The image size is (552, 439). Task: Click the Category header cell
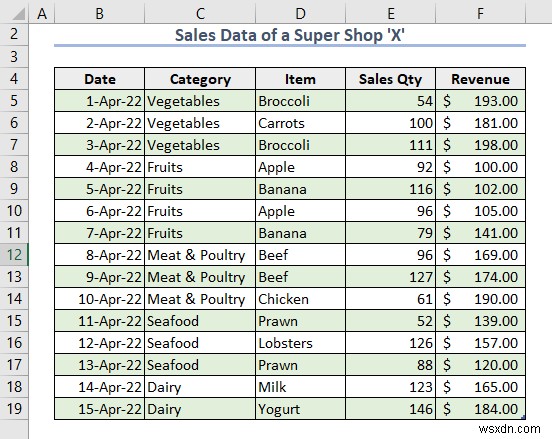(x=200, y=79)
